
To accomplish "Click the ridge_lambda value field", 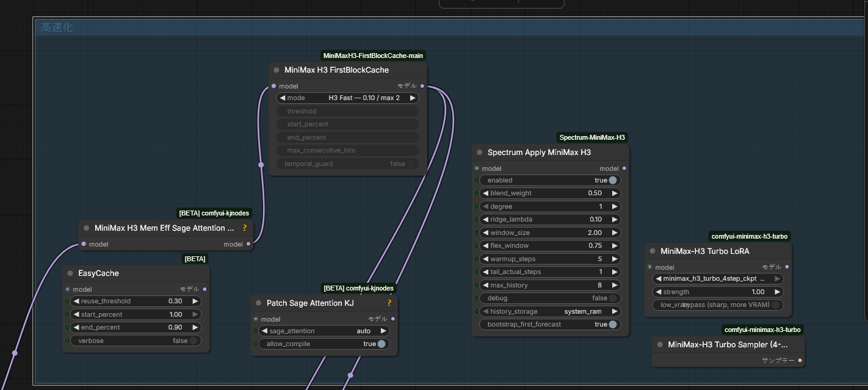I will pyautogui.click(x=550, y=219).
